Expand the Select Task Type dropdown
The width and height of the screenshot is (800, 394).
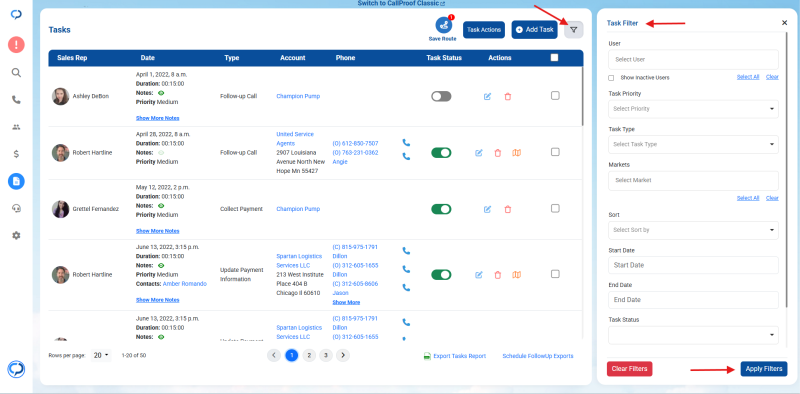[x=693, y=144]
